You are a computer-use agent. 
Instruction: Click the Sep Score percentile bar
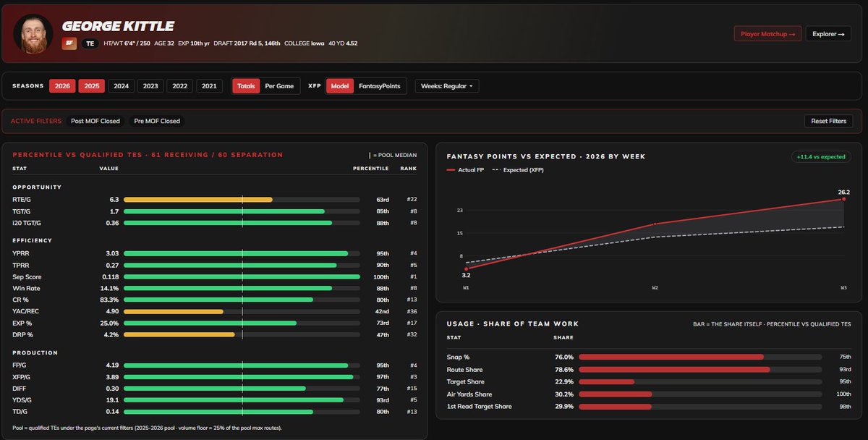242,276
